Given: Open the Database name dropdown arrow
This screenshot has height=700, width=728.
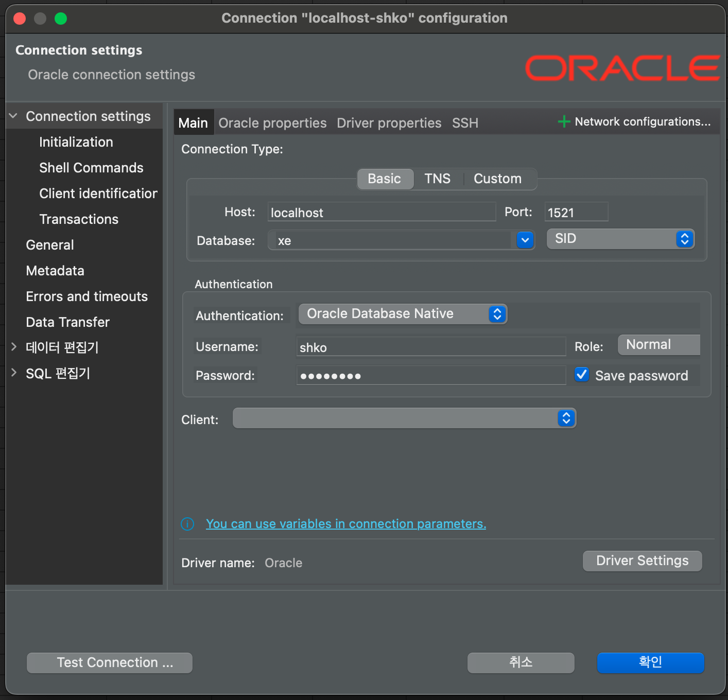Looking at the screenshot, I should [x=525, y=240].
